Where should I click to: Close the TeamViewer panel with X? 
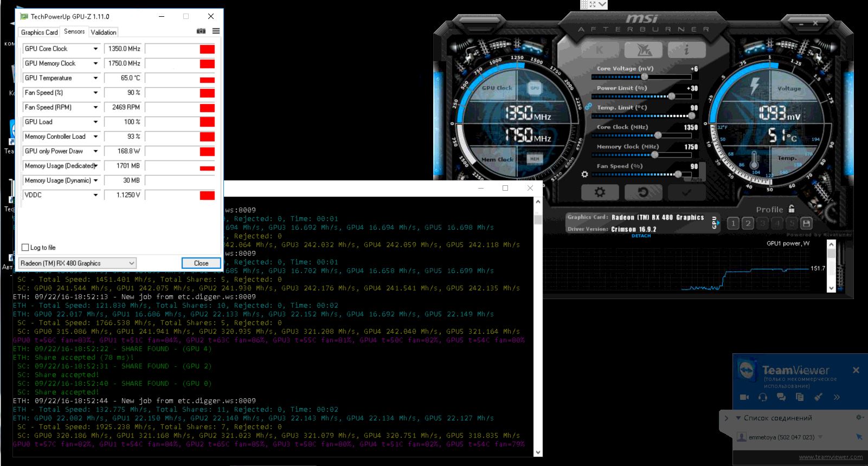click(x=856, y=370)
